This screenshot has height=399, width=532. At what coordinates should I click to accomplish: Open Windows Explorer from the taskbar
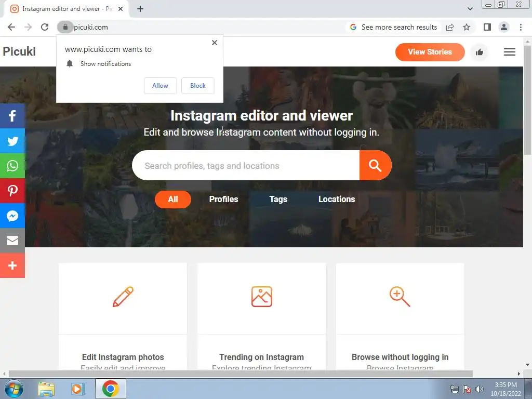(46, 389)
